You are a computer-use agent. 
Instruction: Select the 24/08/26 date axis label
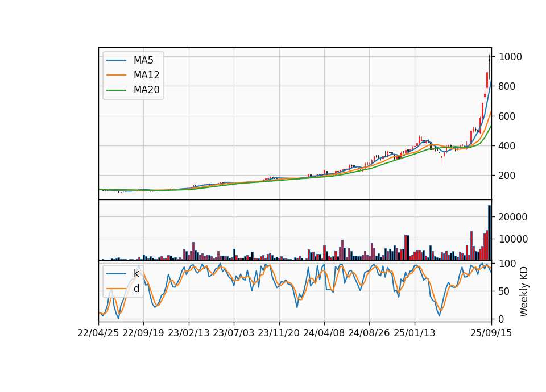click(x=369, y=333)
